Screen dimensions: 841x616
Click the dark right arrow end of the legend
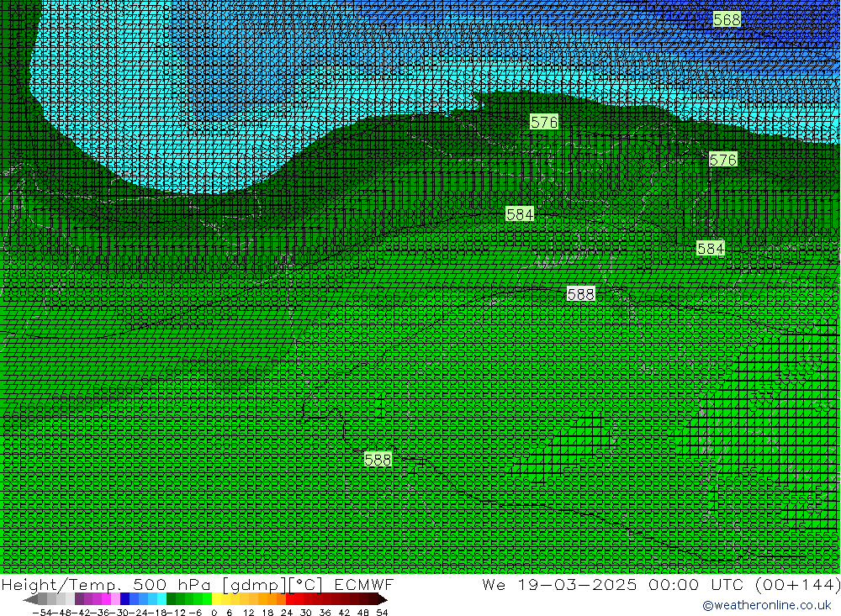(382, 599)
